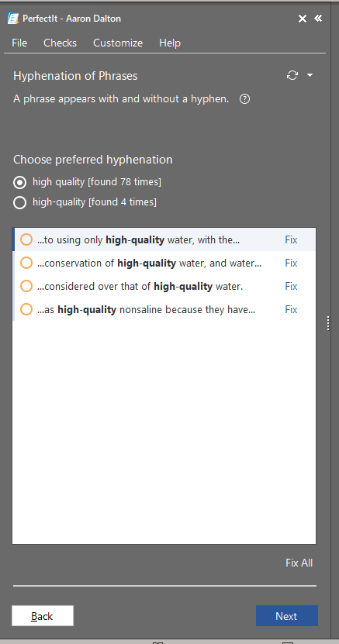Select text '...to using only high-quality water, with the...'
This screenshot has width=339, height=644.
point(139,240)
